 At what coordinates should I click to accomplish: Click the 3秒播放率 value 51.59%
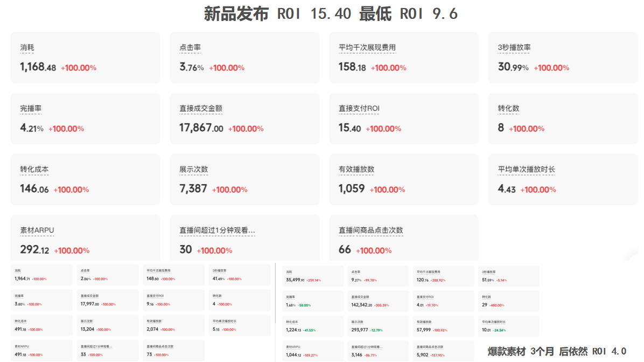488,280
